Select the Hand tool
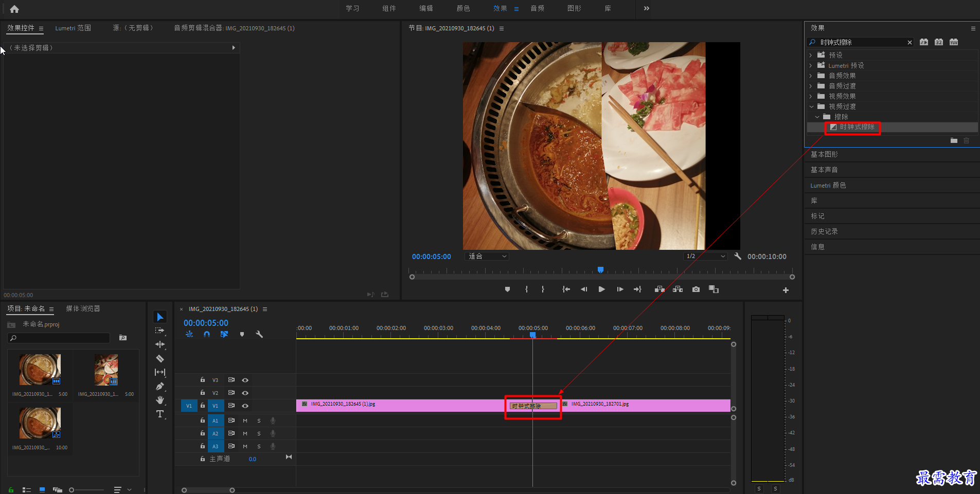Screen dimensions: 980x494 160,400
